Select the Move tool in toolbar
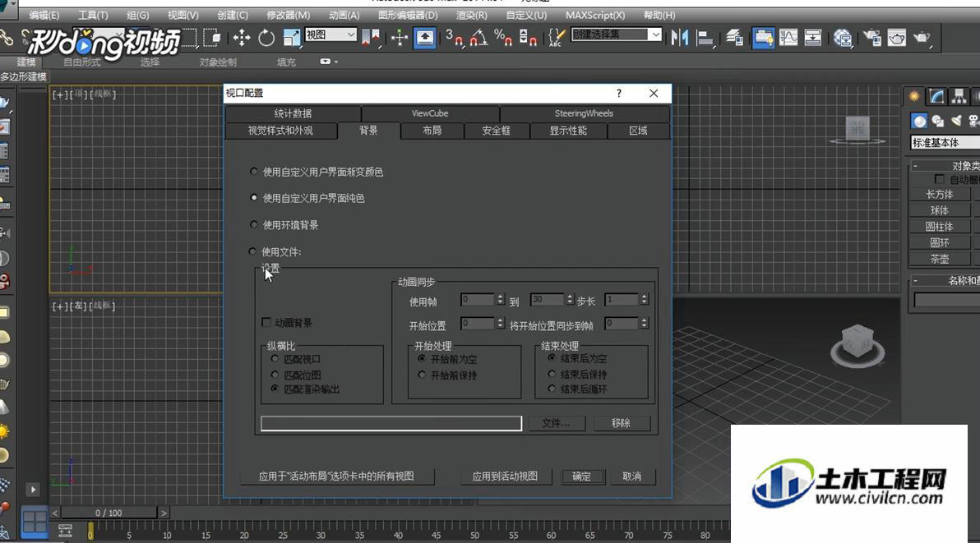The image size is (980, 543). click(x=241, y=38)
